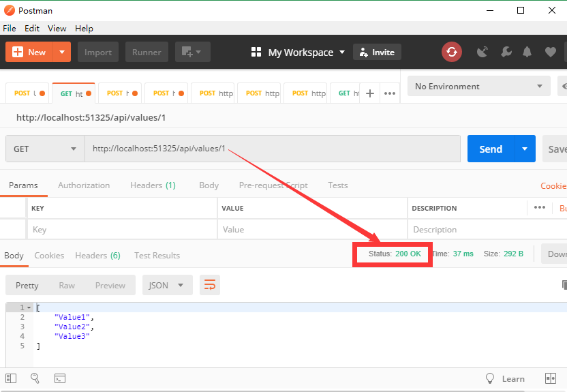This screenshot has width=567, height=392.
Task: Switch to request Headers (1) tab
Action: pos(153,185)
